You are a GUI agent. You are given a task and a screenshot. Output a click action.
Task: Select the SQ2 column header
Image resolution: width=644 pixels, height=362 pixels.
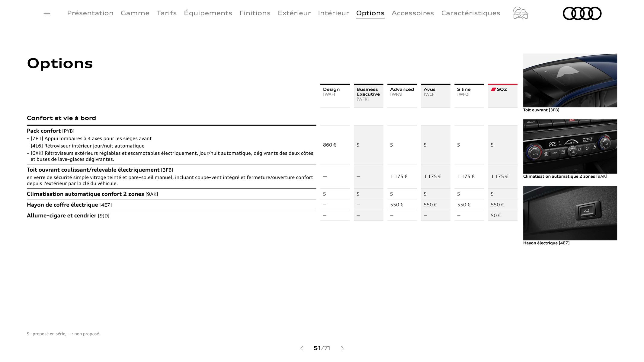point(502,96)
